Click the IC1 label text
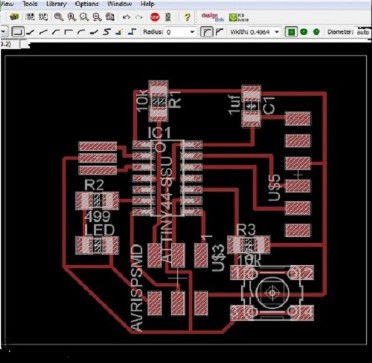The height and width of the screenshot is (363, 372). tap(159, 133)
